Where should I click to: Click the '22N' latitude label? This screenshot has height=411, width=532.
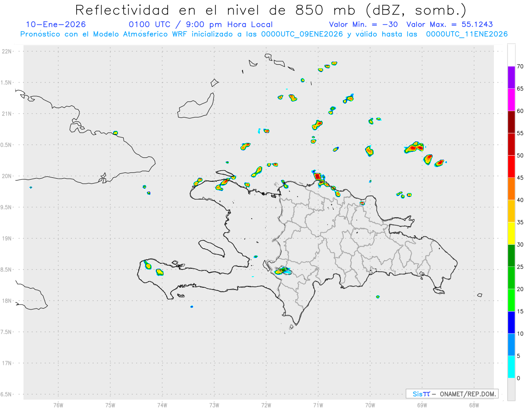pyautogui.click(x=7, y=51)
